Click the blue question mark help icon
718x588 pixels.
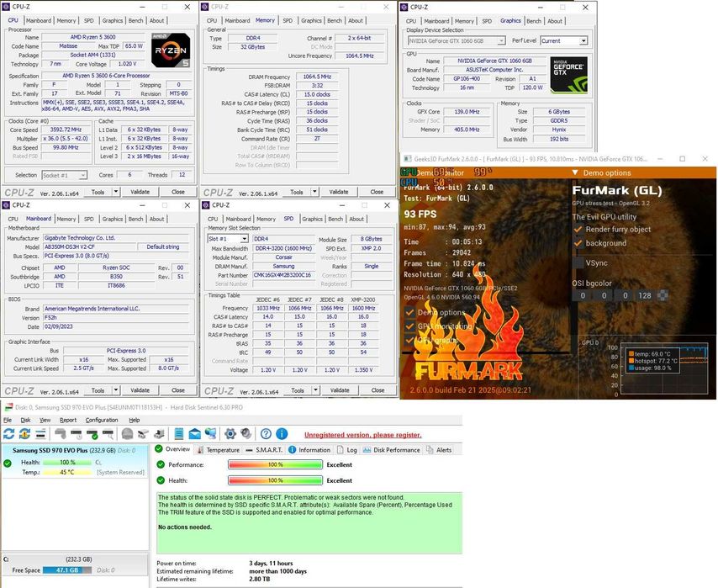click(x=266, y=433)
